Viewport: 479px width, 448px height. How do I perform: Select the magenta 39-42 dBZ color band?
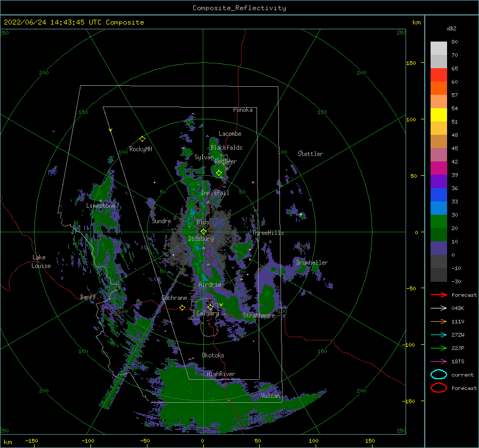(439, 168)
